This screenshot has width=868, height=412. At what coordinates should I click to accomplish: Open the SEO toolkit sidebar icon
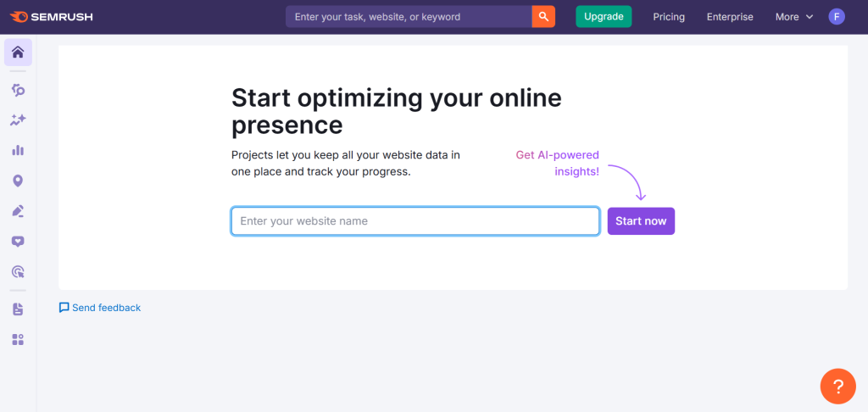click(x=18, y=90)
